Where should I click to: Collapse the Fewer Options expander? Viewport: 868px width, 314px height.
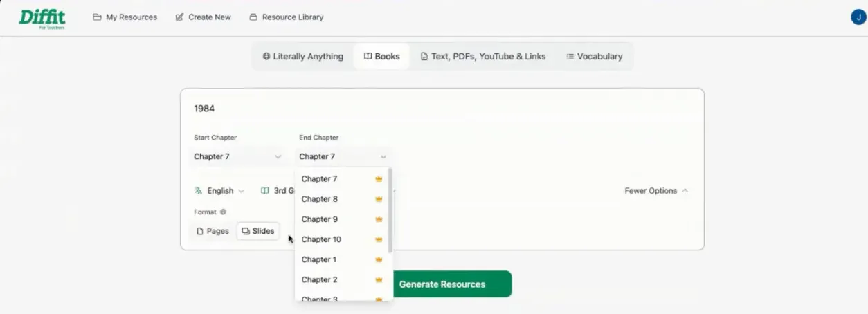(656, 191)
